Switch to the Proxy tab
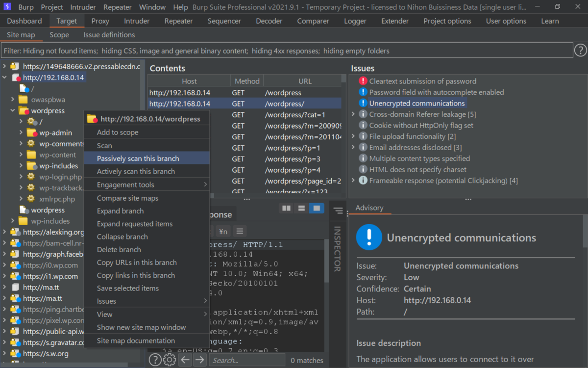Viewport: 588px width, 368px height. (x=100, y=21)
